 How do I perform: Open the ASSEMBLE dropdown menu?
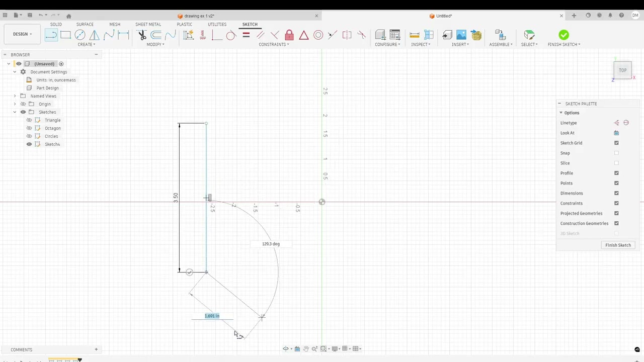coord(501,44)
